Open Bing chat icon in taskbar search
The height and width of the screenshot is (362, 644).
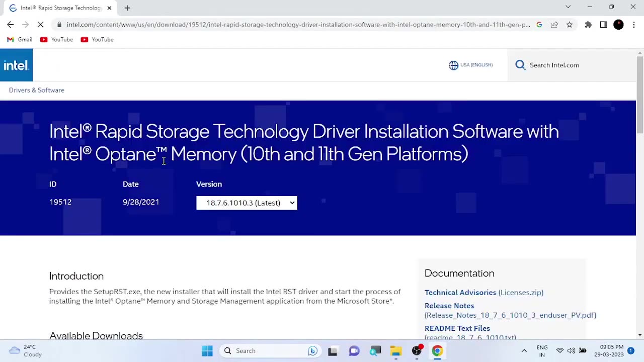pos(313,351)
